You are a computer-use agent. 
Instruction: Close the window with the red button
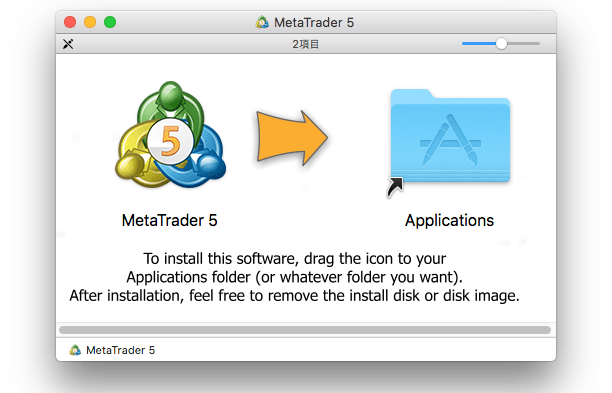pos(70,22)
